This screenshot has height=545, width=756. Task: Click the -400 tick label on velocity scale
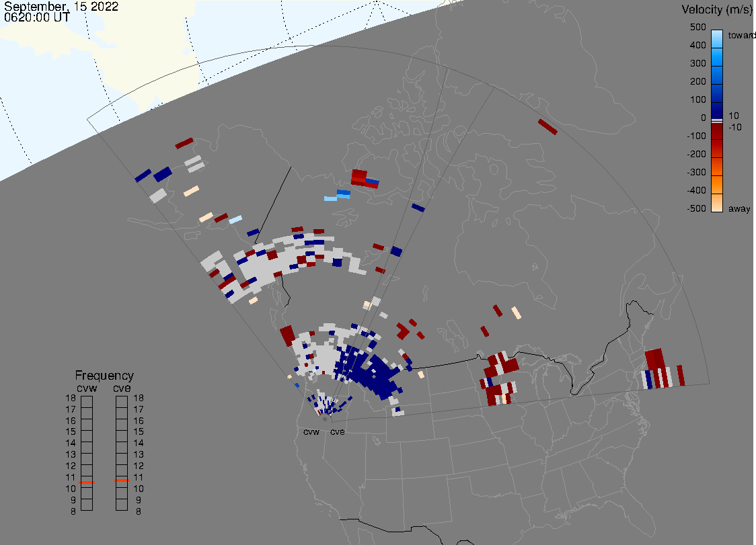[x=696, y=190]
